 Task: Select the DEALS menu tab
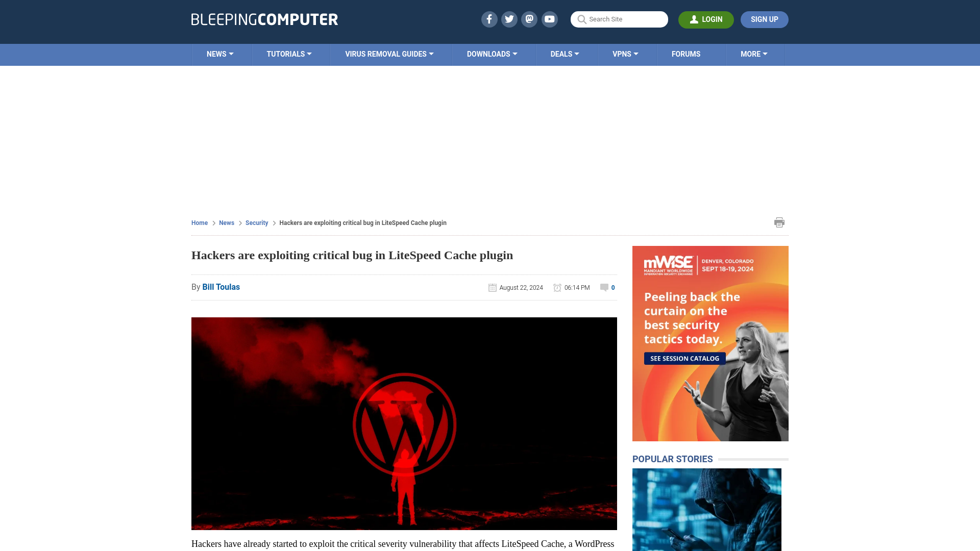pyautogui.click(x=564, y=54)
